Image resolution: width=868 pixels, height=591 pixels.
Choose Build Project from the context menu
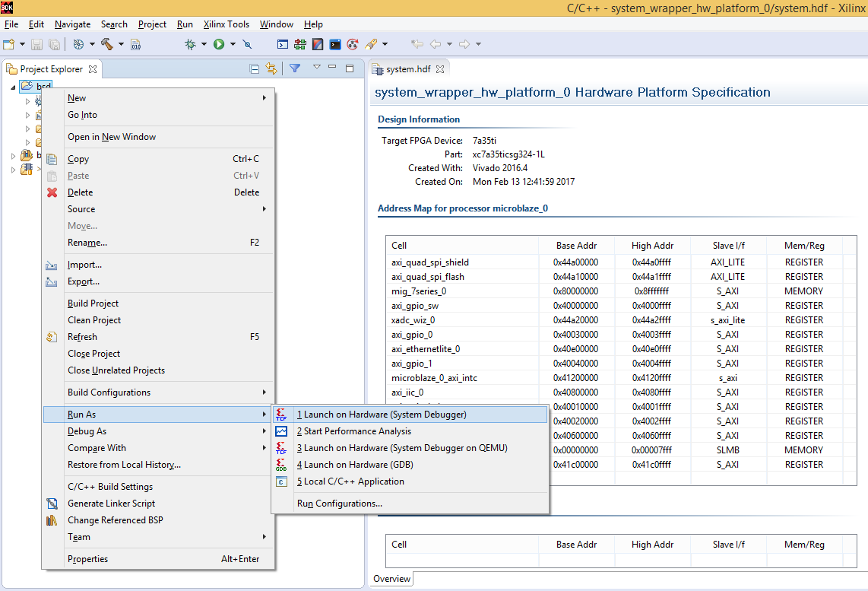pos(158,303)
